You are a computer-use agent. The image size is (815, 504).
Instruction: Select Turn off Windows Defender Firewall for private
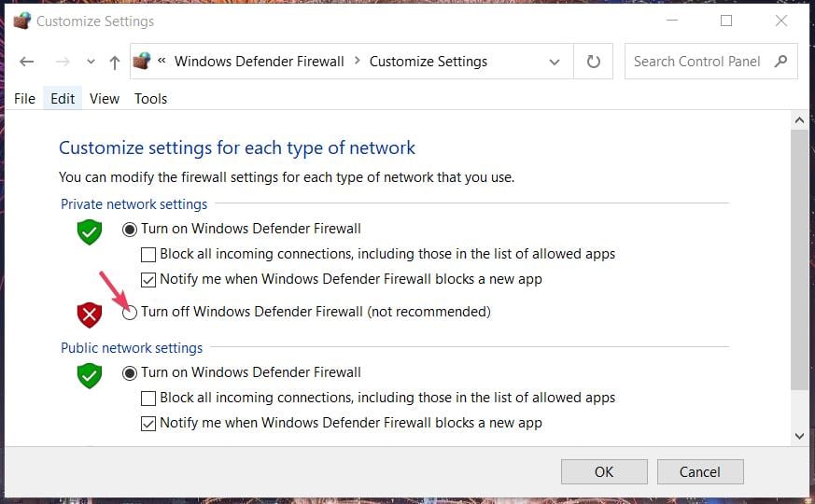click(x=130, y=313)
